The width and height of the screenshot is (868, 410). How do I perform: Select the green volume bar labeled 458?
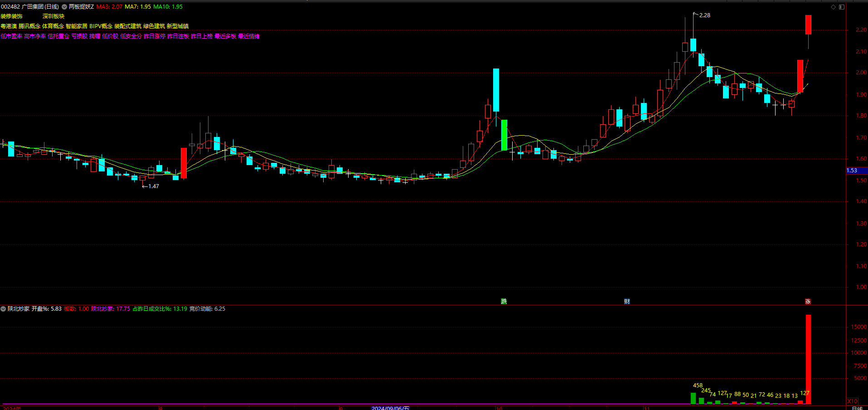[x=693, y=398]
